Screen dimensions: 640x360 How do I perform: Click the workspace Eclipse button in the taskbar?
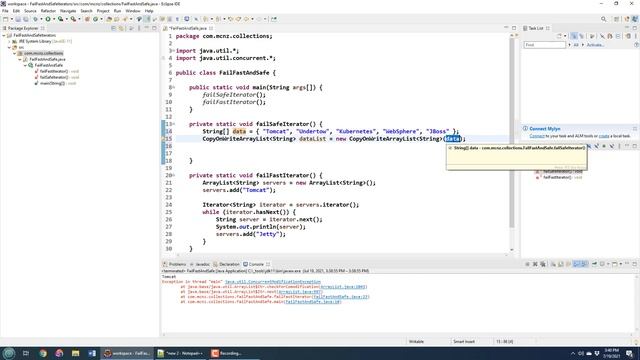point(127,353)
